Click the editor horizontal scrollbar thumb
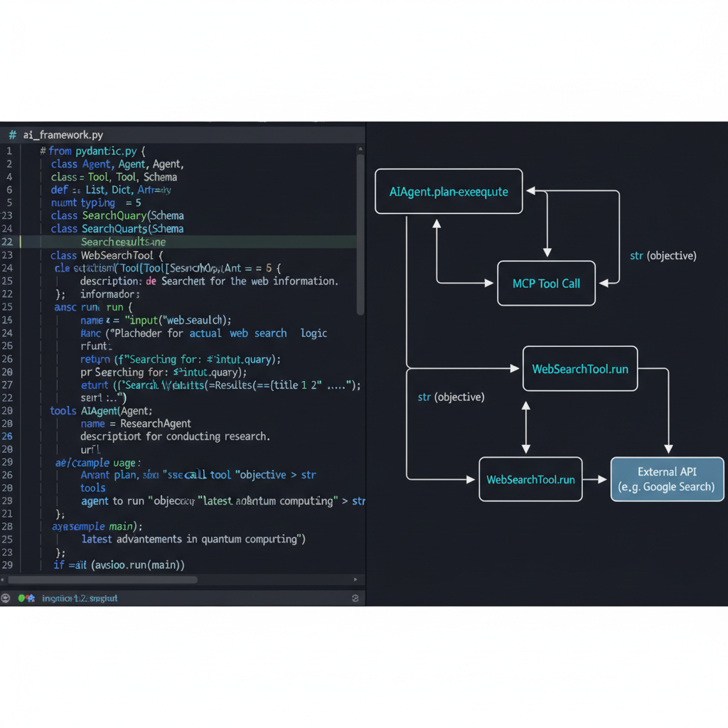Screen dimensions: 728x728 (102, 579)
